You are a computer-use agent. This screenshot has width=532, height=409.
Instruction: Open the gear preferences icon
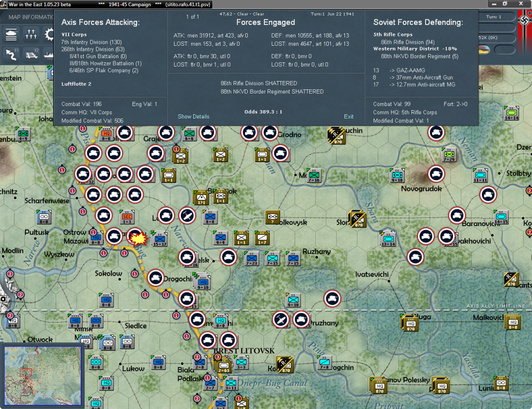coord(49,34)
